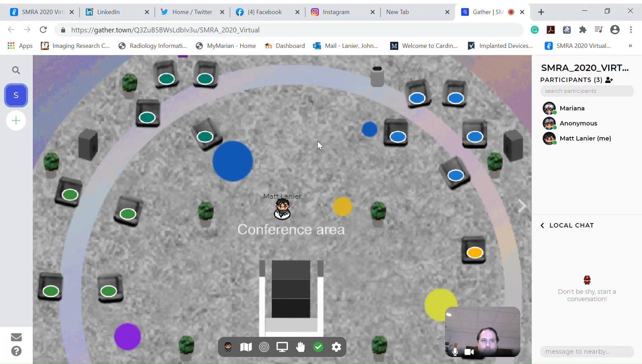The image size is (642, 364).
Task: Open the Implanted Devices... bookmark
Action: 500,46
